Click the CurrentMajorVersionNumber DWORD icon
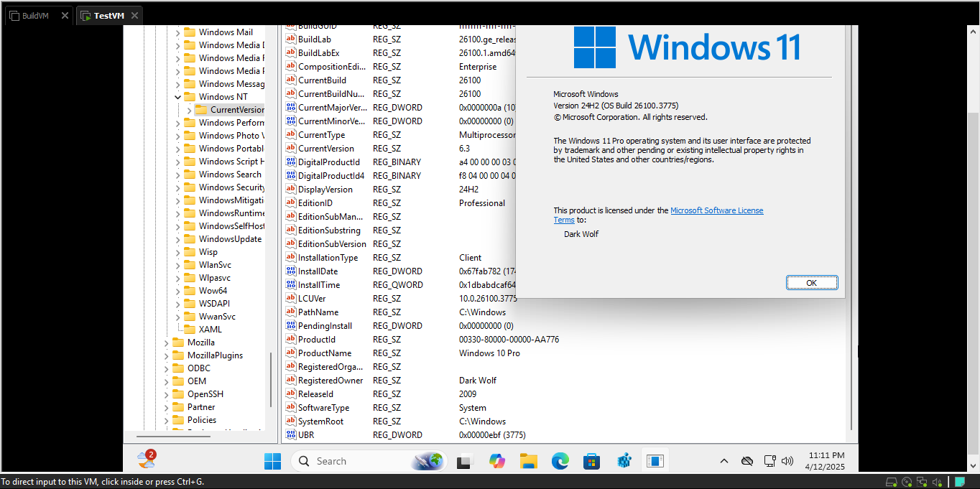 click(x=291, y=108)
